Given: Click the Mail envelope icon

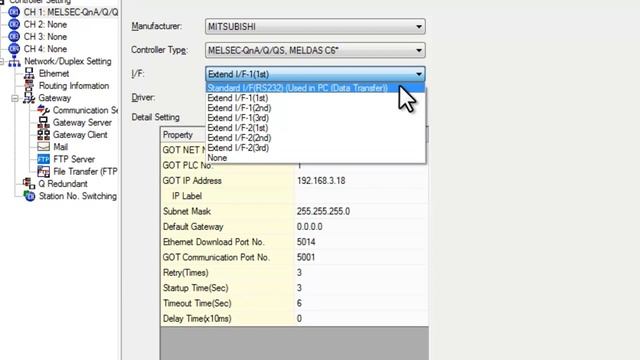Looking at the screenshot, I should pos(43,147).
